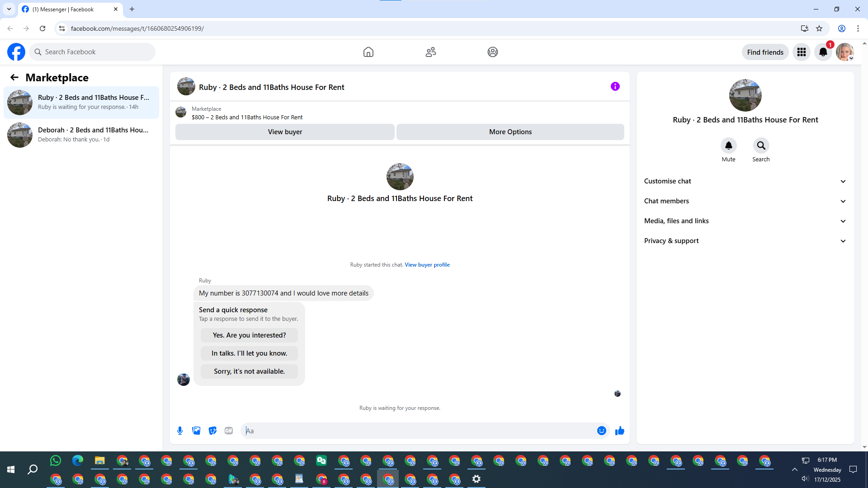Click the View buyer button
This screenshot has height=488, width=868.
[285, 132]
